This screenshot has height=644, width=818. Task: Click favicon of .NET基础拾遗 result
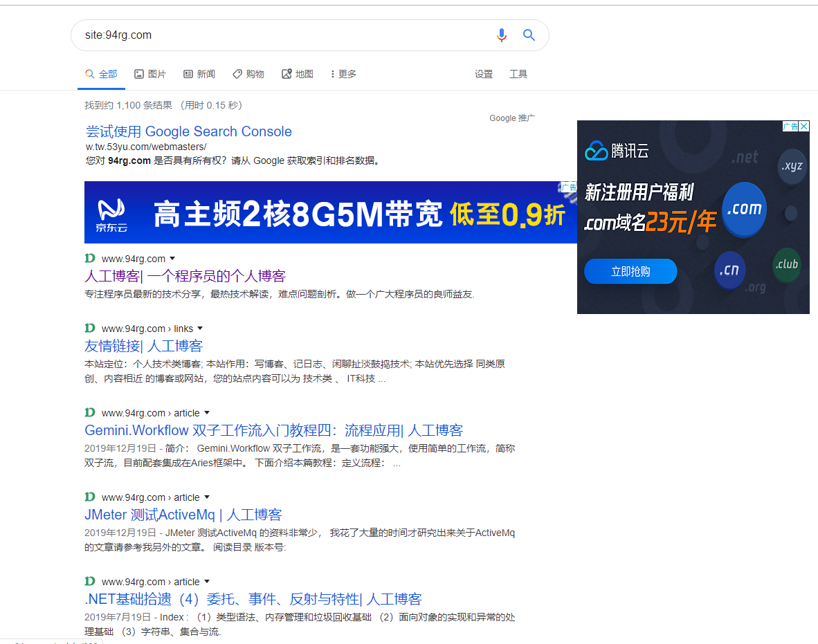[x=90, y=582]
